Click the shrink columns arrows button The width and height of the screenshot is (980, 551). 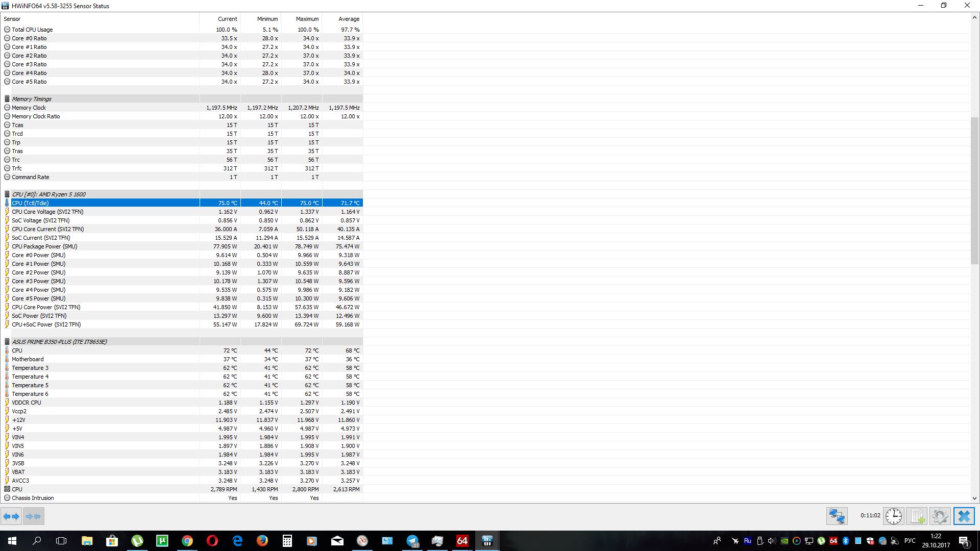(x=33, y=516)
